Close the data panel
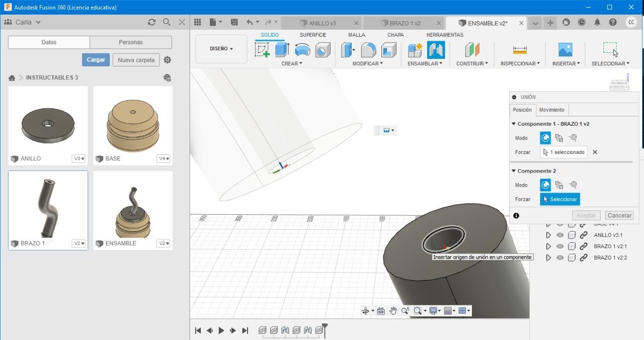The height and width of the screenshot is (340, 644). point(182,22)
